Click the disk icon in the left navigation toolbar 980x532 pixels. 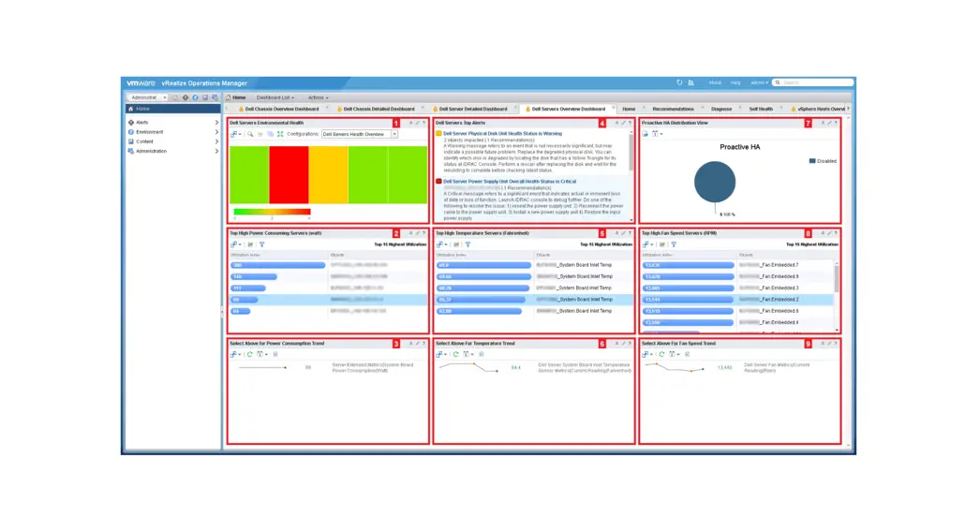pyautogui.click(x=205, y=97)
